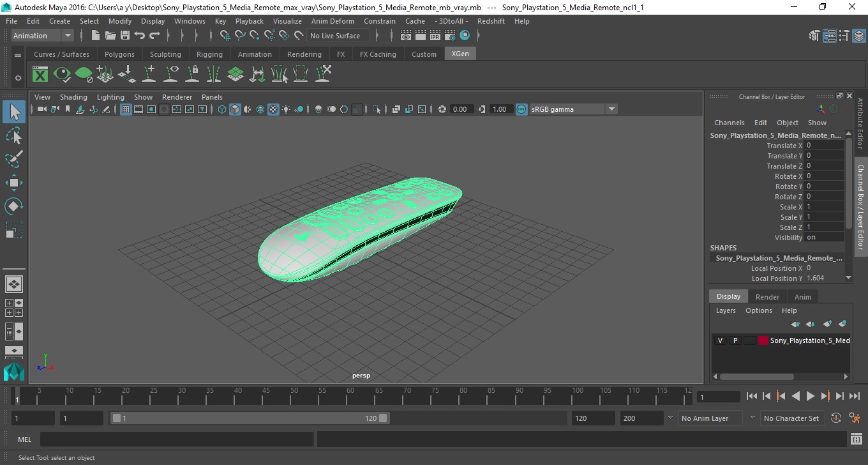Screen dimensions: 868x465
Task: Switch to the Polygons shelf tab
Action: 119,54
